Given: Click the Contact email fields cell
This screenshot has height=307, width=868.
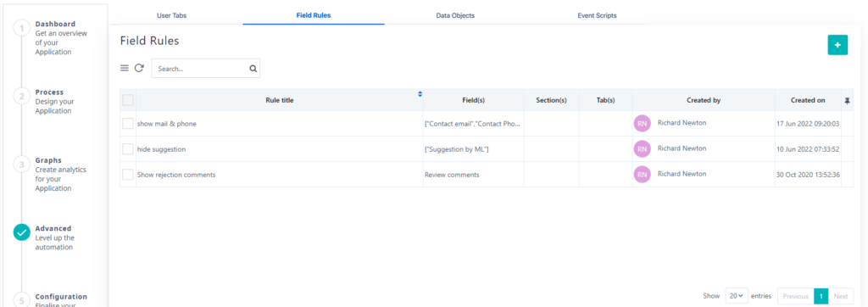Looking at the screenshot, I should (x=472, y=124).
